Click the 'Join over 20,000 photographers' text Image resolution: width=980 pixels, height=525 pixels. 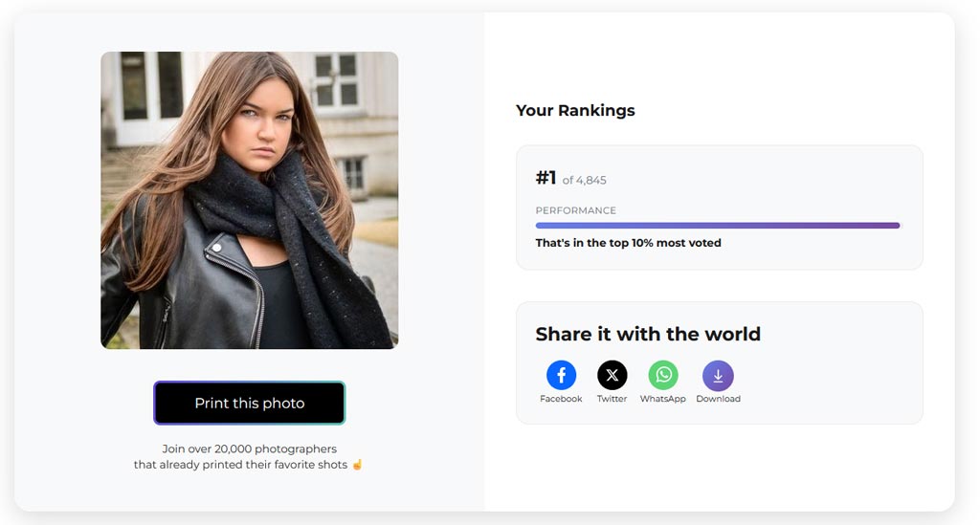pyautogui.click(x=250, y=448)
